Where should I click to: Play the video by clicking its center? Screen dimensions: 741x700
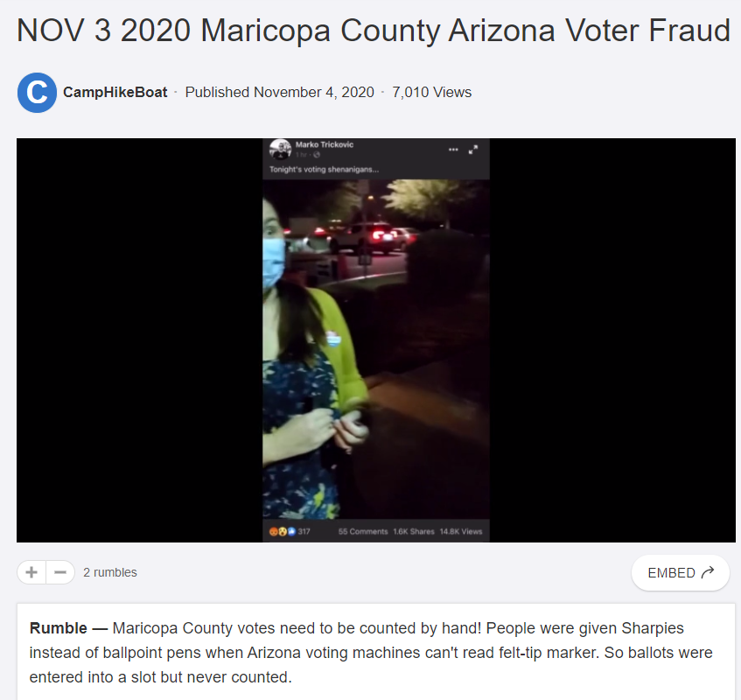376,340
